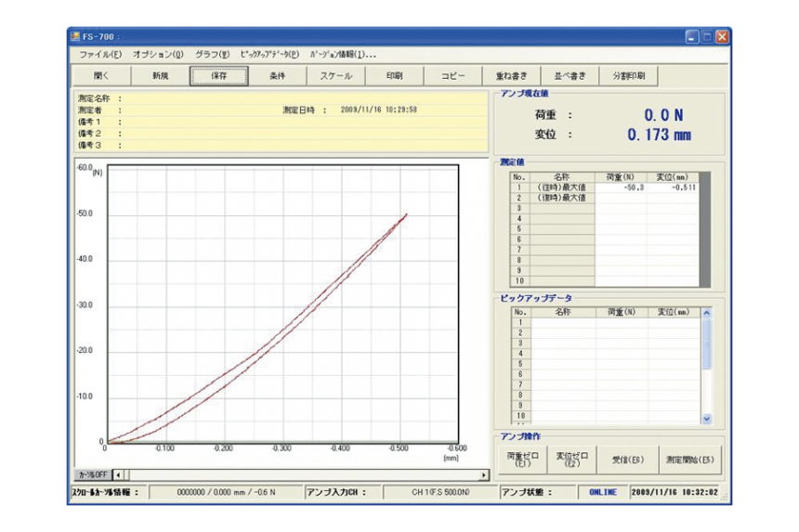Click the measurement date 2009/11/16 10:29:58

point(379,110)
